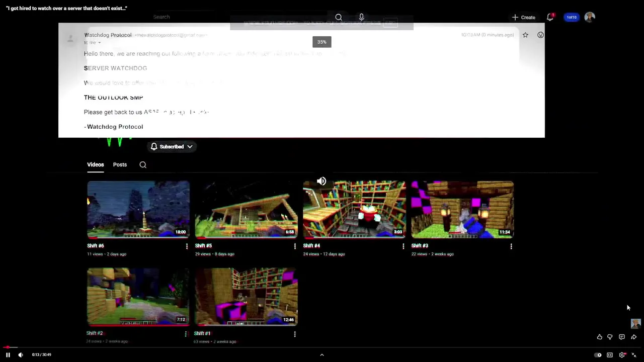Open the Shift #1 video thumbnail
644x362 pixels.
tap(246, 297)
